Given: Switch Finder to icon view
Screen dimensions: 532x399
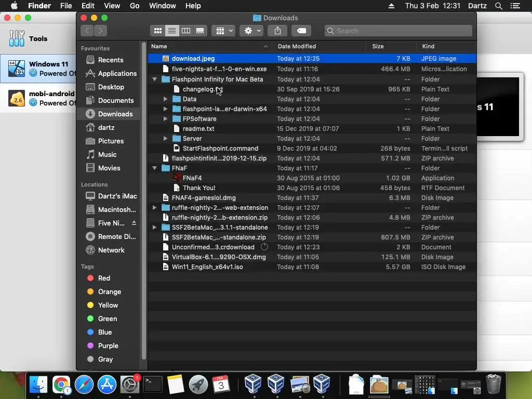Looking at the screenshot, I should (158, 31).
